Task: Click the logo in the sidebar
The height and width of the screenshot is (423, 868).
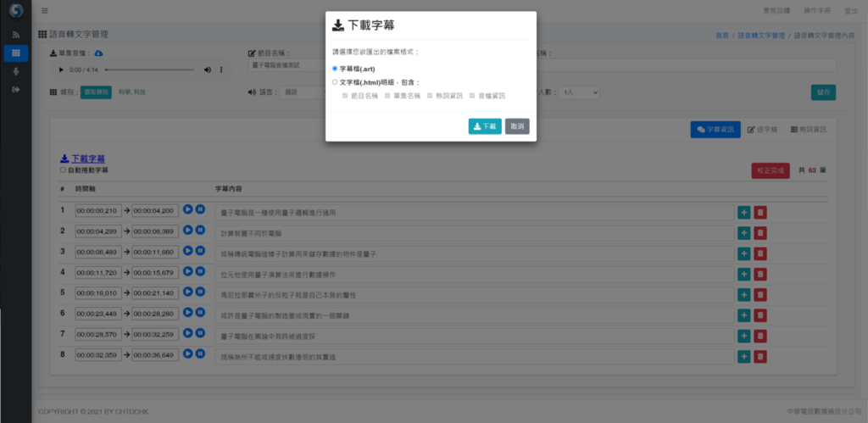Action: (16, 10)
